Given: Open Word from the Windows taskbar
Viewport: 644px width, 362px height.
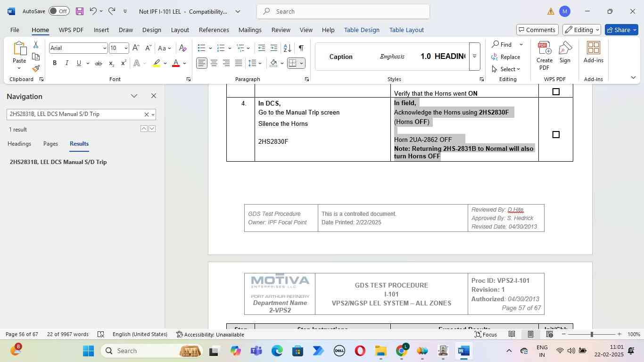Looking at the screenshot, I should click(x=464, y=351).
